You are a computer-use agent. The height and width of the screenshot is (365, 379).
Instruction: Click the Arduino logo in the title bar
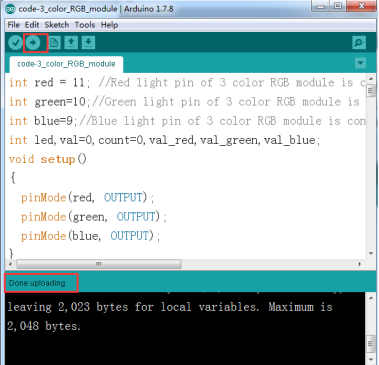(x=11, y=9)
